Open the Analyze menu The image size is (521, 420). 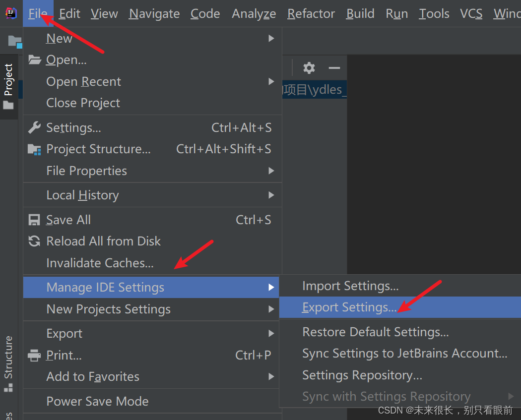[254, 13]
